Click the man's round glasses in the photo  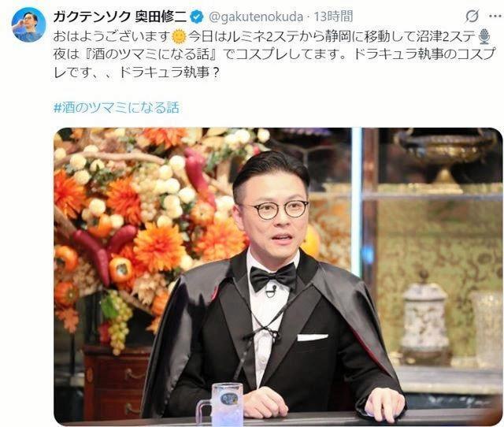click(278, 209)
